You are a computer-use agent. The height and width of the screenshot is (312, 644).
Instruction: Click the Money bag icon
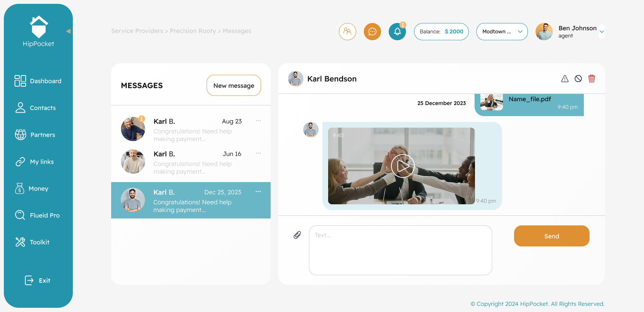coord(20,188)
